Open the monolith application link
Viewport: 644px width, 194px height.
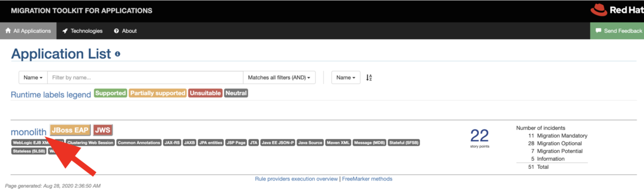28,131
